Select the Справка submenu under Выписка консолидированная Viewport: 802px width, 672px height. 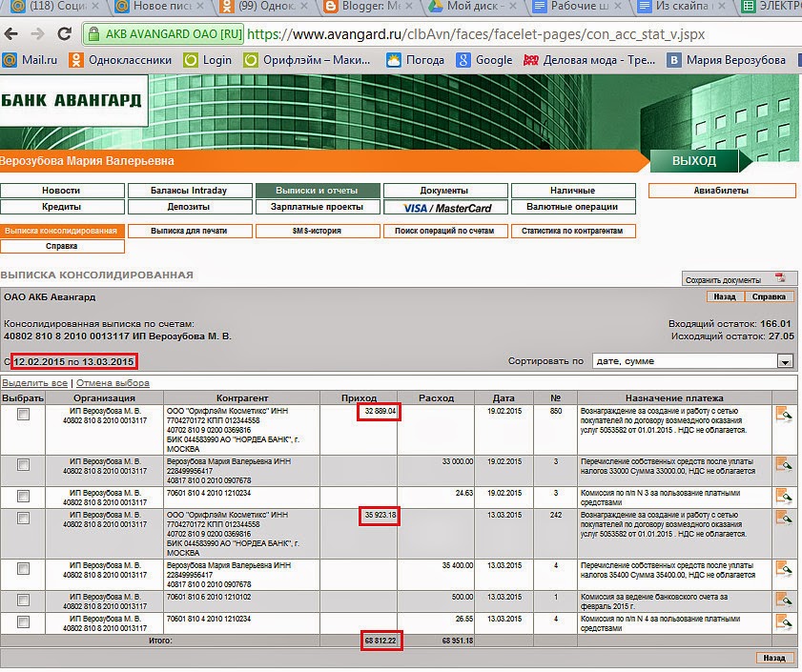coord(62,246)
